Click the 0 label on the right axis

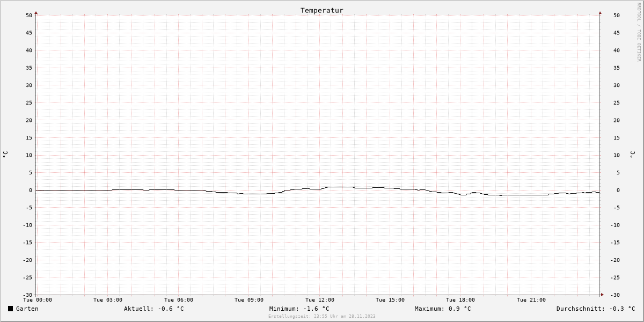[618, 190]
